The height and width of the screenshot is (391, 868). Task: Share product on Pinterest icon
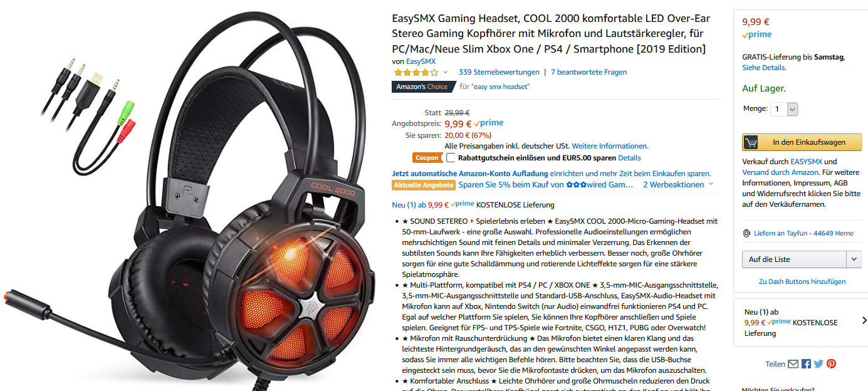pyautogui.click(x=831, y=364)
